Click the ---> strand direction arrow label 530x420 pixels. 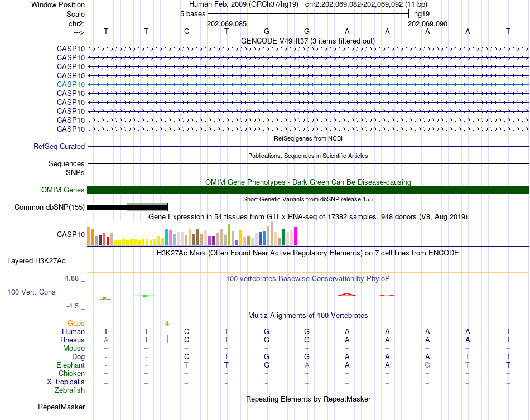pyautogui.click(x=79, y=32)
